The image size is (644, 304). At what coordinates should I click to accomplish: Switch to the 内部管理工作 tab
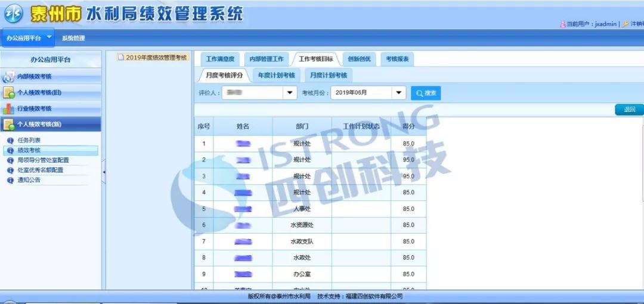(x=267, y=59)
